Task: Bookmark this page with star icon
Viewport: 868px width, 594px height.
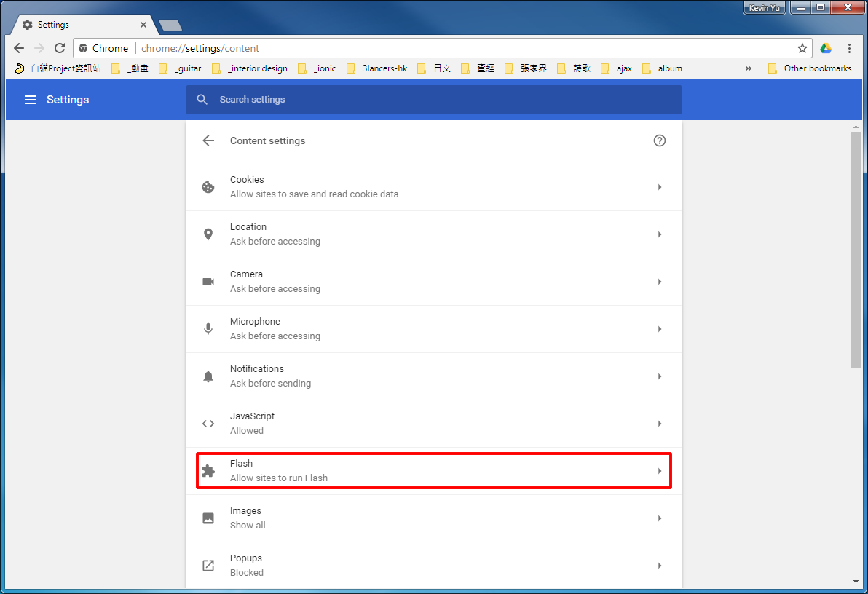Action: [x=802, y=48]
